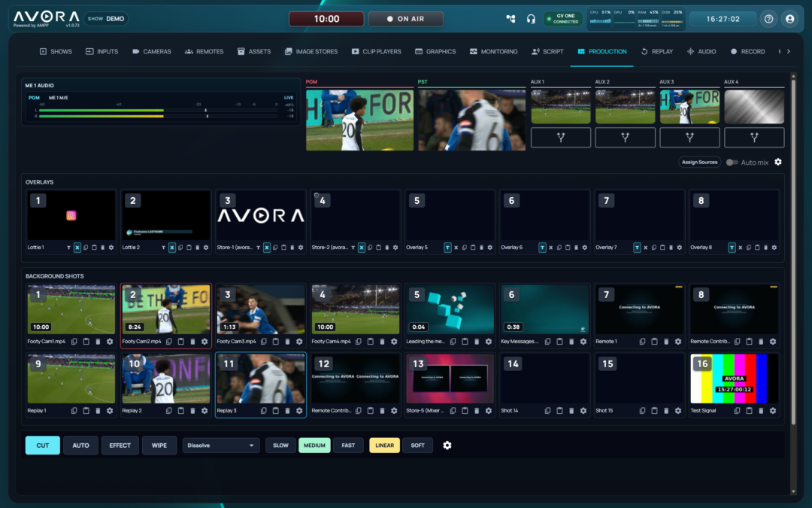Screen dimensions: 812x508
Task: Toggle the X button on Store-1 overlay
Action: (x=267, y=248)
